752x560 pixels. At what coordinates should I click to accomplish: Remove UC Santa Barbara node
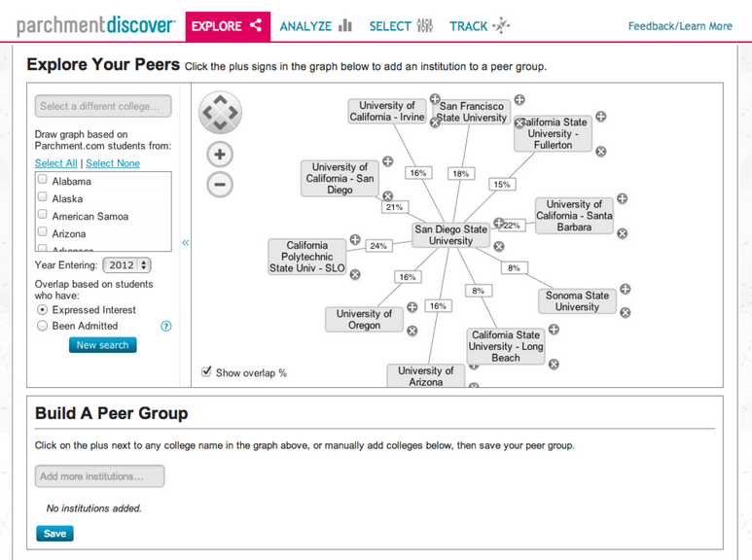click(622, 233)
